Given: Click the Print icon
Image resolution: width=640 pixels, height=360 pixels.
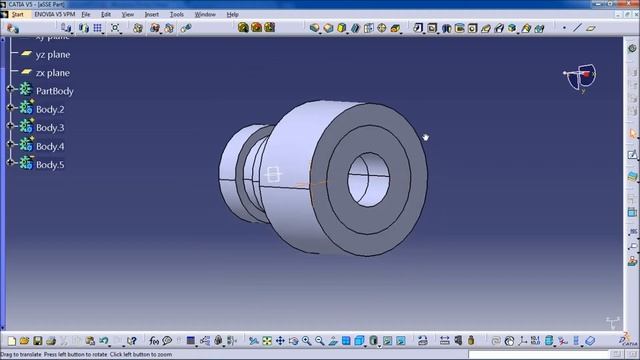Looking at the screenshot, I should tap(51, 341).
